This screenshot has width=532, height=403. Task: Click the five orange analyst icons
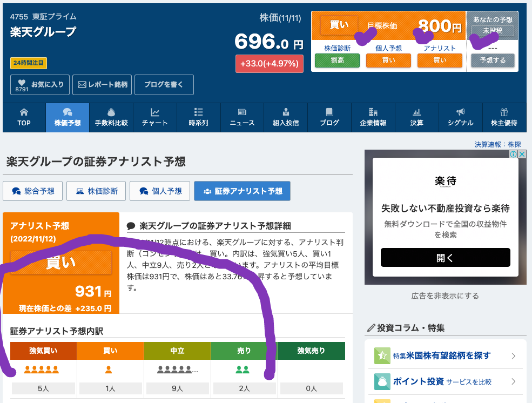(42, 370)
